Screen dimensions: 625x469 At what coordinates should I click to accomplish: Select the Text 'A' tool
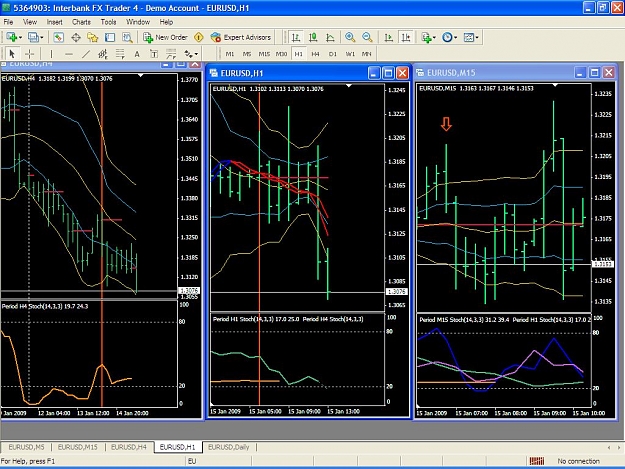pyautogui.click(x=137, y=54)
